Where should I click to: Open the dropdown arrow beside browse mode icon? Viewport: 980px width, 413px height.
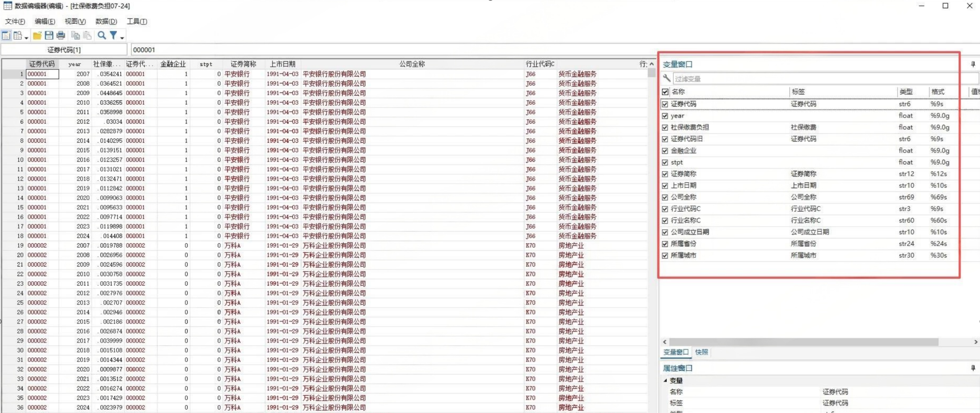point(26,37)
